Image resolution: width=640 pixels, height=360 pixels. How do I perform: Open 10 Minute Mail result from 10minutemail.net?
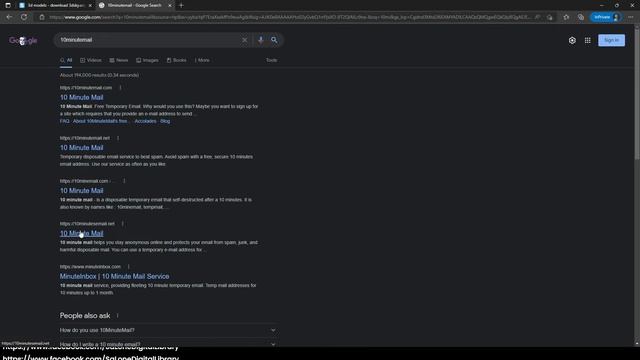tap(82, 148)
